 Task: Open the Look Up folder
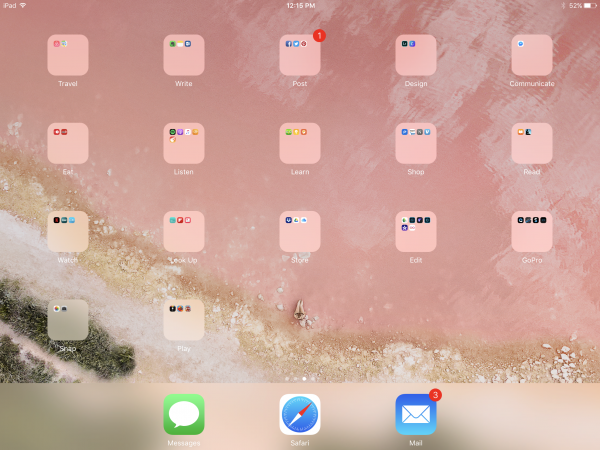tap(184, 232)
